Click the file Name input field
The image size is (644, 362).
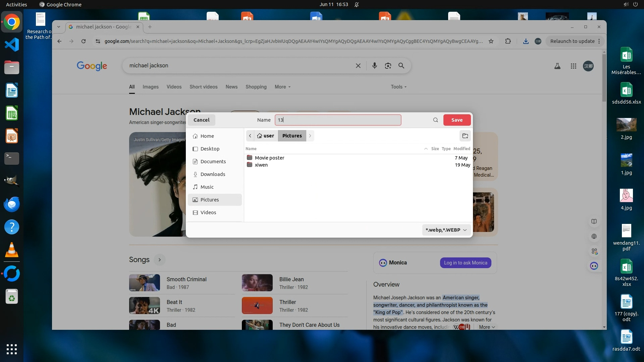coord(338,120)
